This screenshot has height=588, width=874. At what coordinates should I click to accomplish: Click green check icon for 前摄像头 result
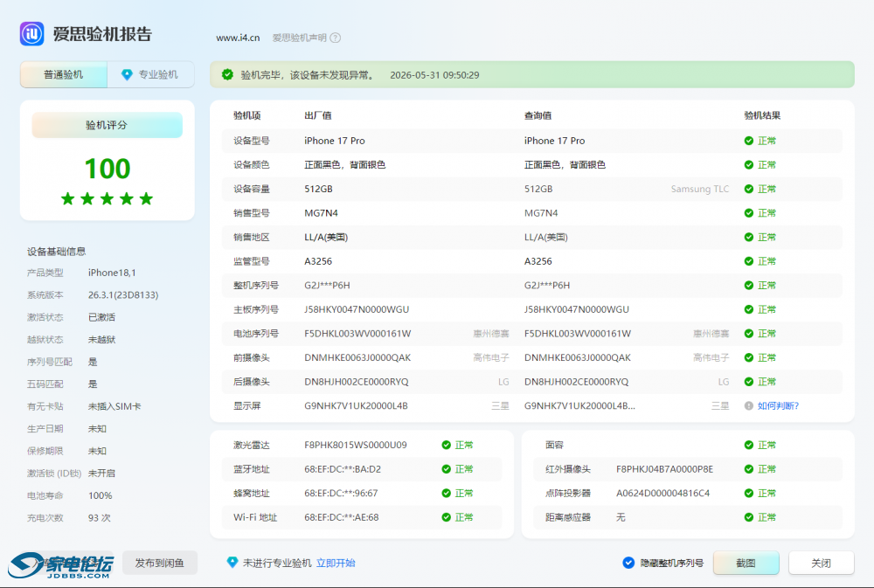(749, 358)
